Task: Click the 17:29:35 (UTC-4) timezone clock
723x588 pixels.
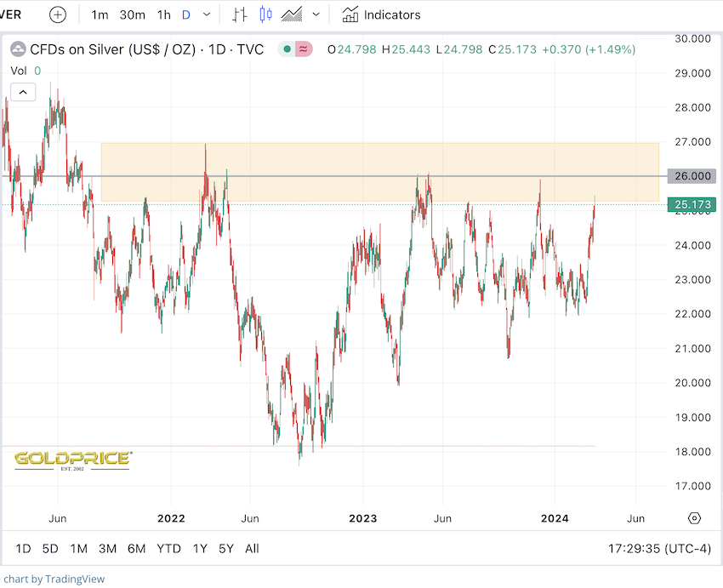Action: click(659, 549)
